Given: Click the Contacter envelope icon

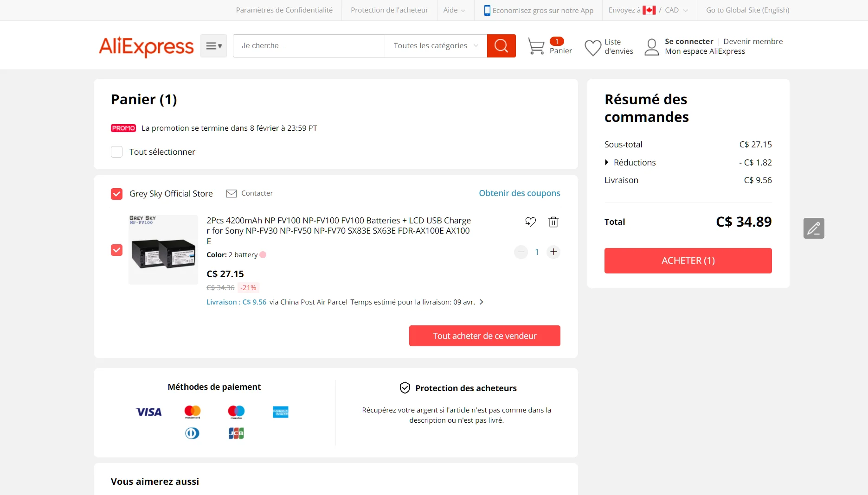Looking at the screenshot, I should 231,193.
